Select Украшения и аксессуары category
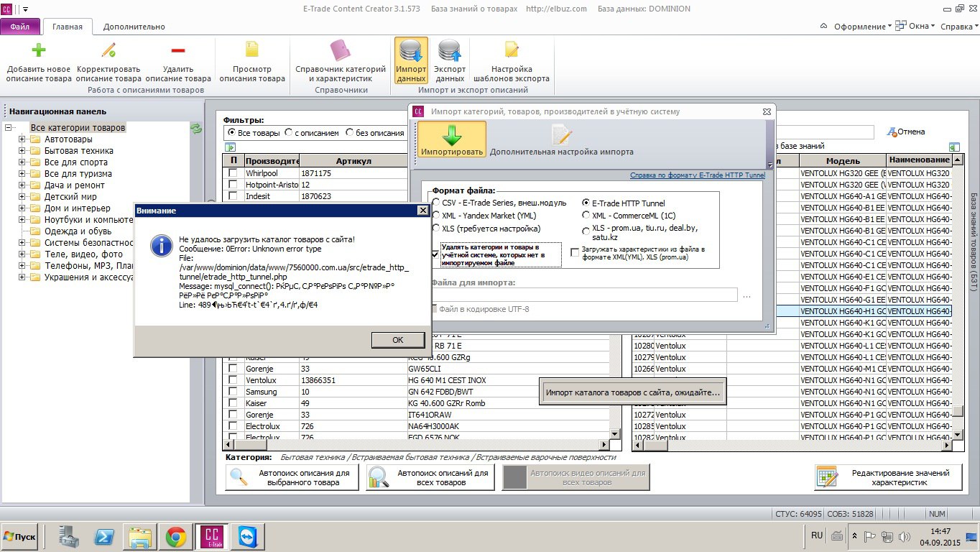The height and width of the screenshot is (552, 980). coord(89,277)
